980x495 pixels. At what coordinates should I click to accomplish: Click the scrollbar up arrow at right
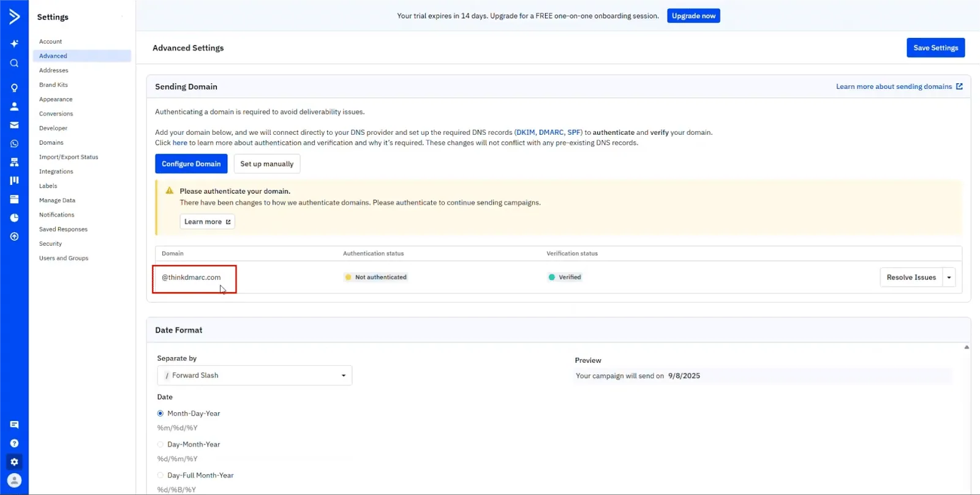(967, 347)
